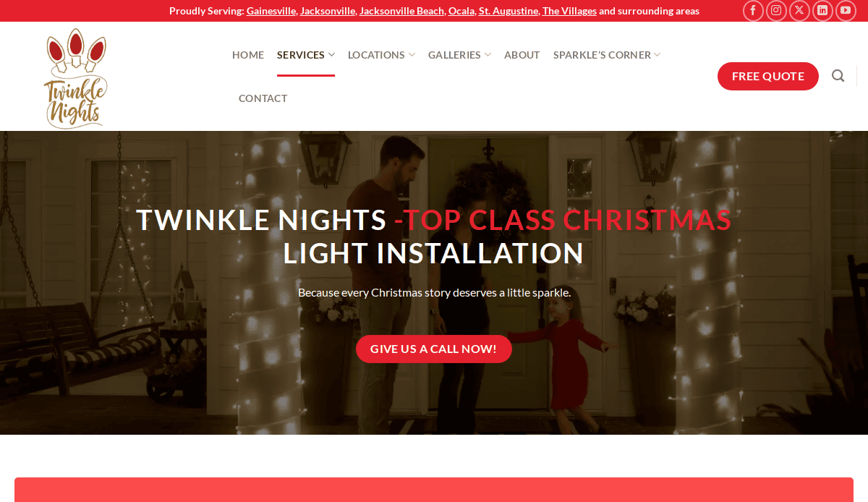The width and height of the screenshot is (868, 502).
Task: Open the YouTube social icon
Action: pyautogui.click(x=846, y=11)
